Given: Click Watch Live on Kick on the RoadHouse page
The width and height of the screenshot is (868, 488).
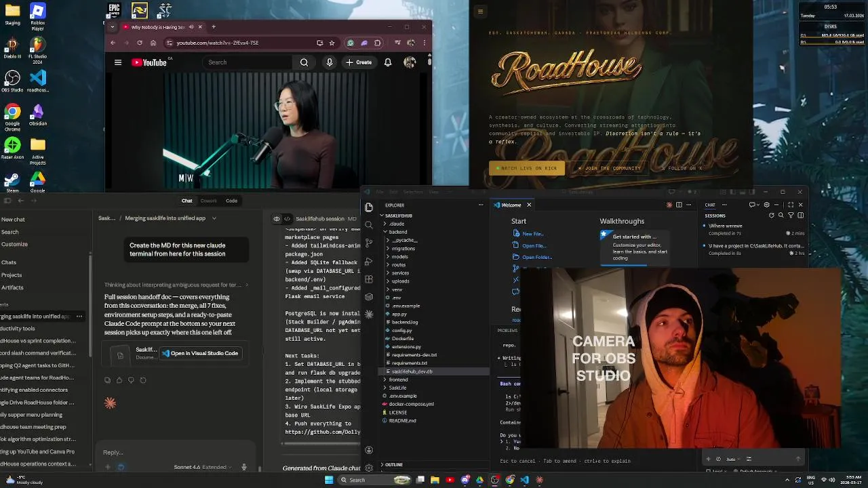Looking at the screenshot, I should (527, 168).
